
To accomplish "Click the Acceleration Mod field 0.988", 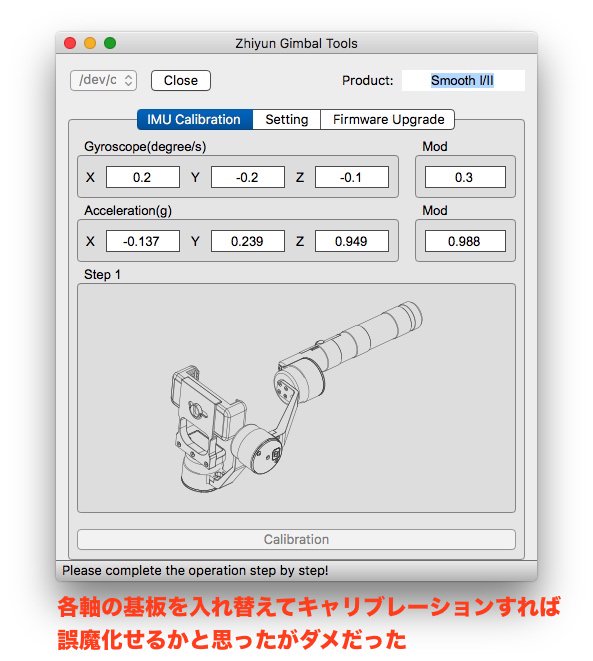I will pyautogui.click(x=465, y=241).
